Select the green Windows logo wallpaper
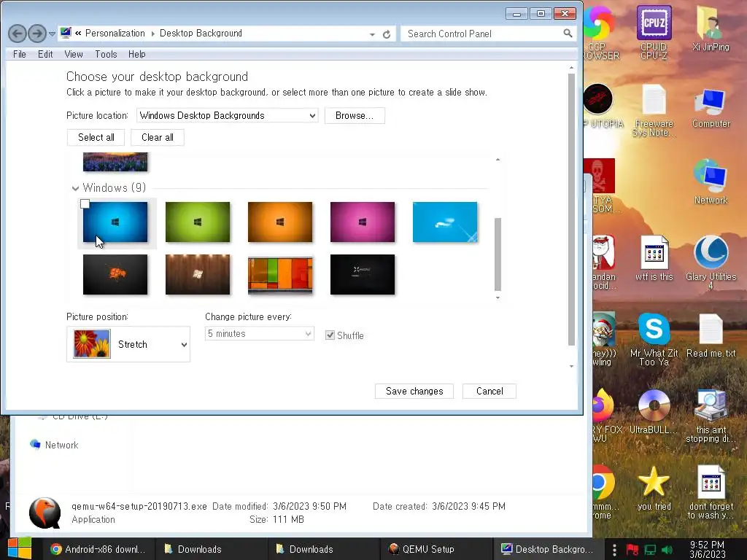Viewport: 747px width, 560px height. tap(198, 222)
